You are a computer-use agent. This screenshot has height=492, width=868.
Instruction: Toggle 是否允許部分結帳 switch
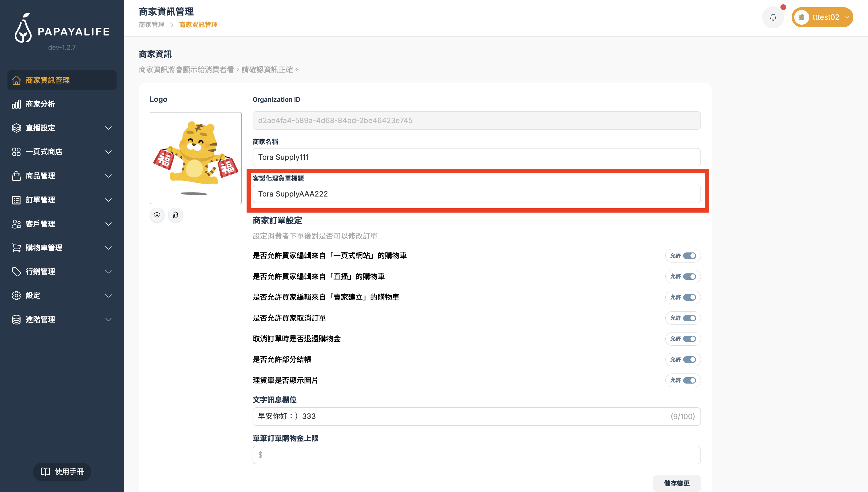click(x=689, y=359)
